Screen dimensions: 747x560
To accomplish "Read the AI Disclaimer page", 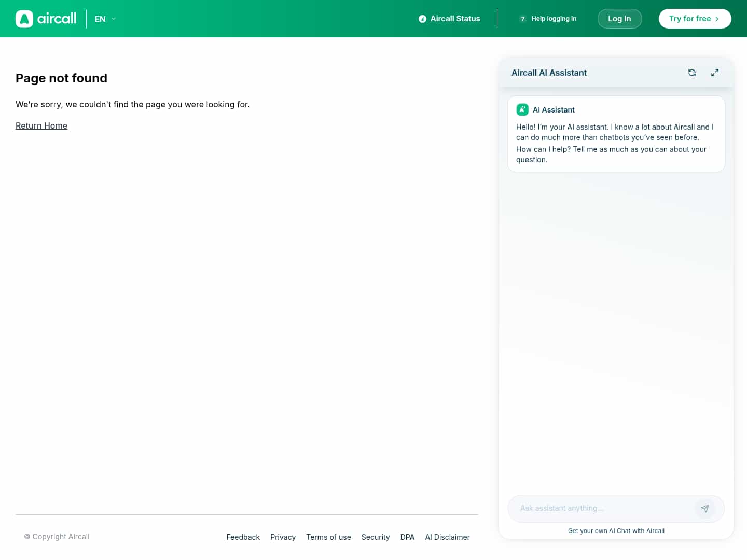I will pyautogui.click(x=447, y=537).
